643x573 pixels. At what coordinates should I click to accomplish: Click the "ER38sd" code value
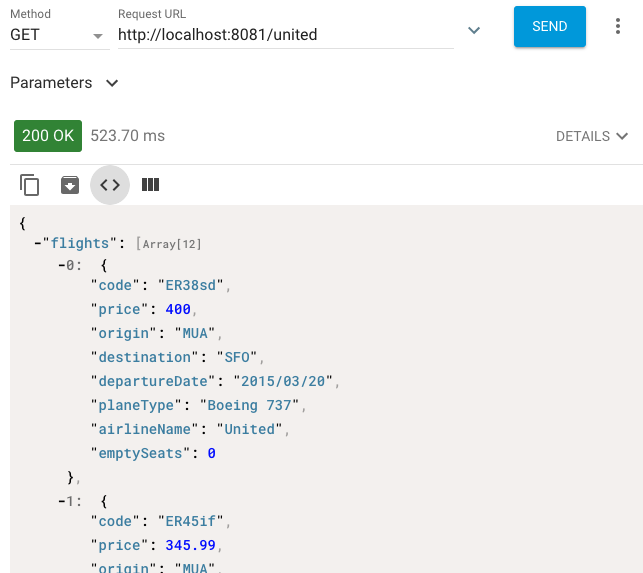tap(190, 286)
